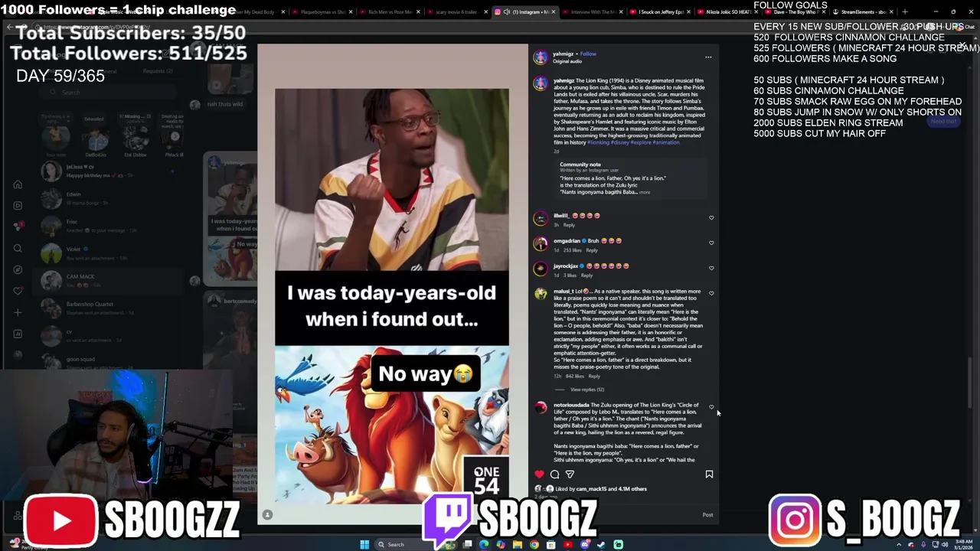Open #lionking hashtag in caption
Image resolution: width=980 pixels, height=551 pixels.
pyautogui.click(x=598, y=143)
